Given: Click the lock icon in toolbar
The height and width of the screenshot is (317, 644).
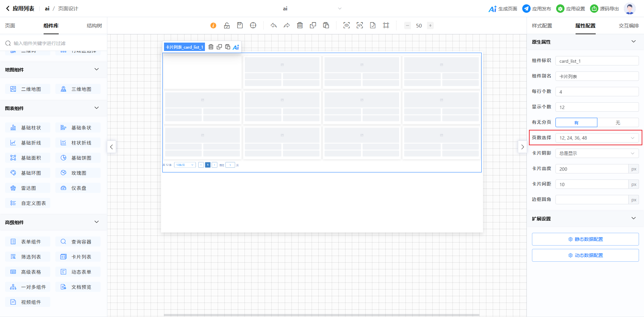Looking at the screenshot, I should coord(227,25).
